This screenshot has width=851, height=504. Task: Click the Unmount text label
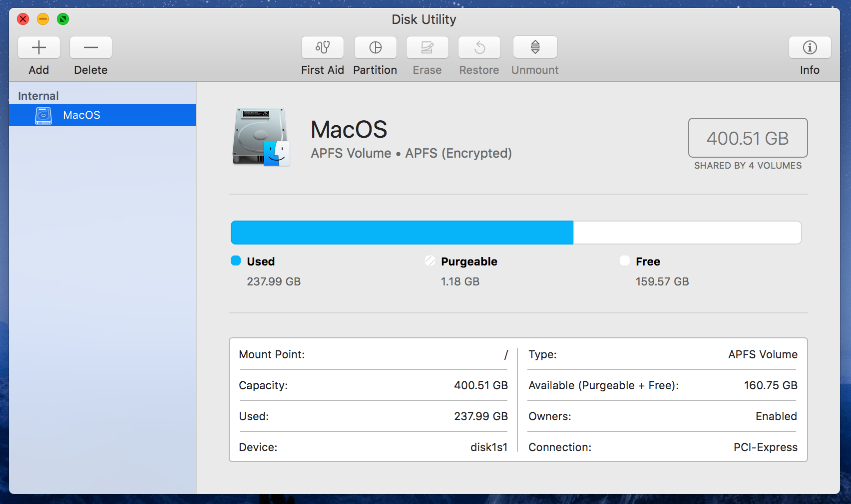[x=535, y=70]
